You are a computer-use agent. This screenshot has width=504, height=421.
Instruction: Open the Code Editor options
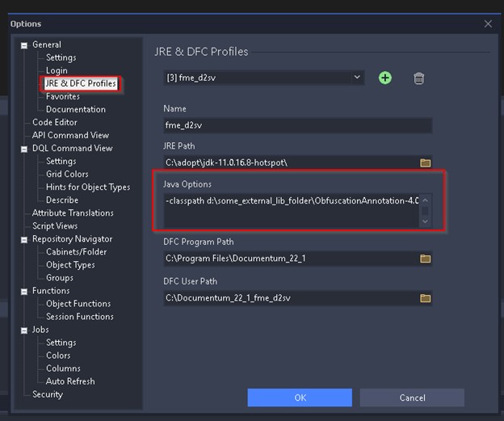(x=55, y=122)
